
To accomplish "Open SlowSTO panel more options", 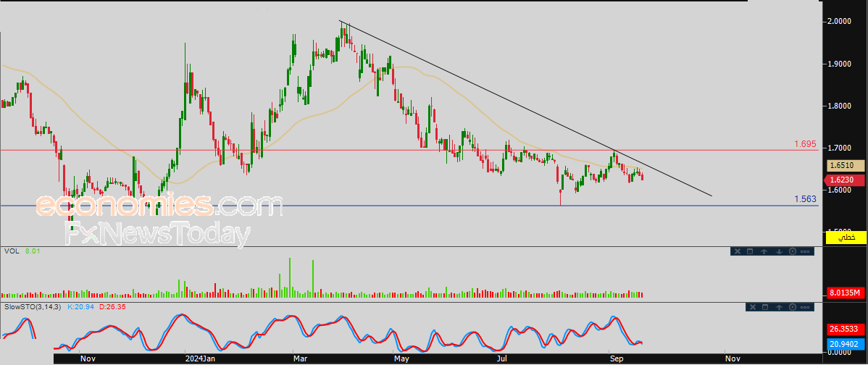I will [x=806, y=307].
